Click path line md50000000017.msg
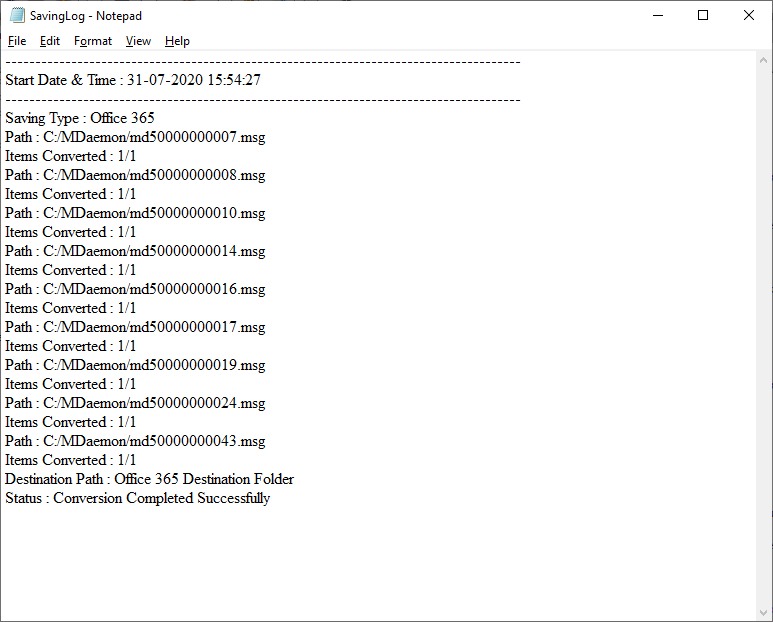 (x=135, y=327)
